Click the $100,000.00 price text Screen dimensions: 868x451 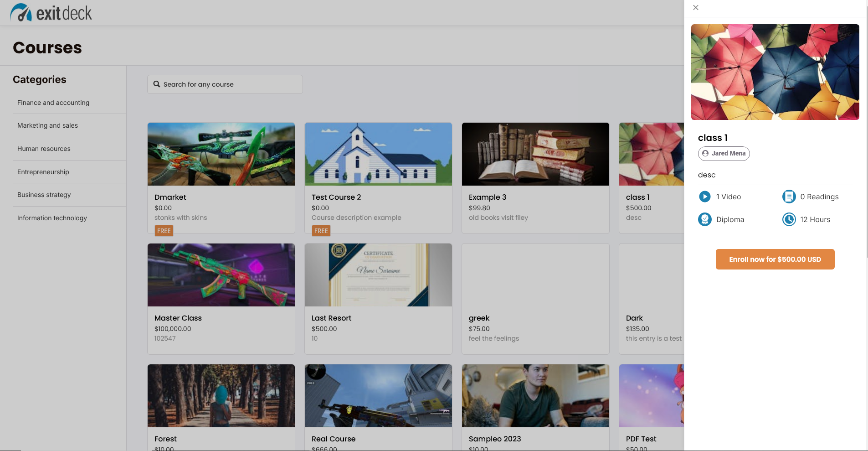click(x=173, y=329)
